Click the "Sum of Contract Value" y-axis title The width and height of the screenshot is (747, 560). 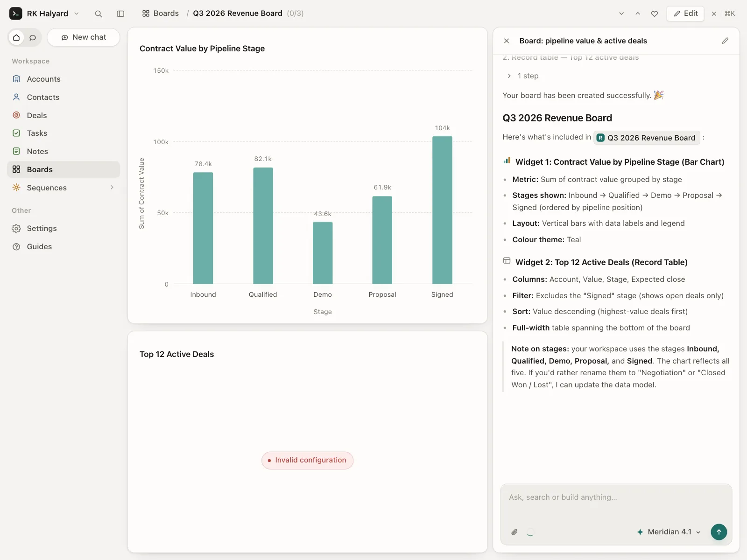(141, 193)
